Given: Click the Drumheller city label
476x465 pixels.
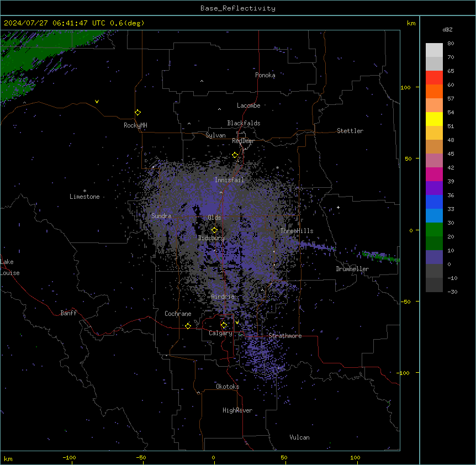Looking at the screenshot, I should 352,269.
